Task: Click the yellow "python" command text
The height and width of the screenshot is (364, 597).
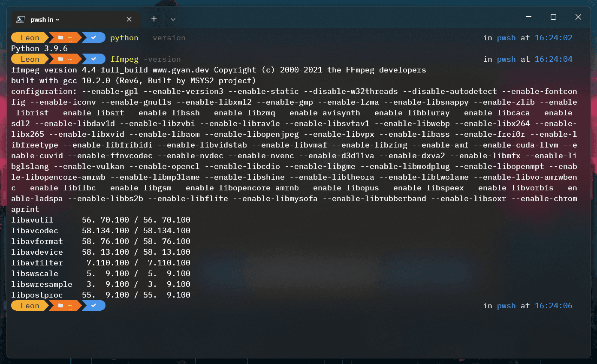Action: [124, 38]
